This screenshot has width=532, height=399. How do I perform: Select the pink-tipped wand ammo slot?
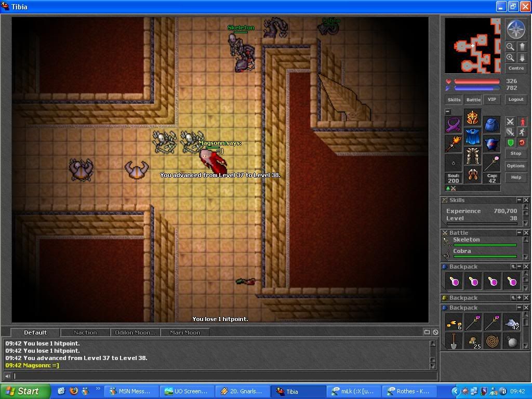coord(492,163)
